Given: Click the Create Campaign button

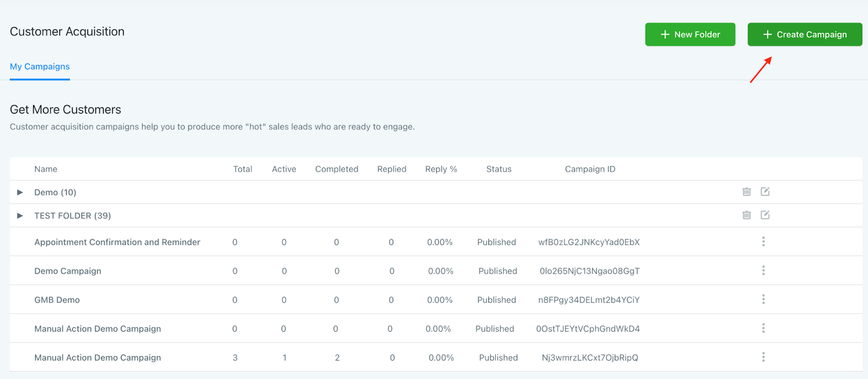Looking at the screenshot, I should coord(805,34).
